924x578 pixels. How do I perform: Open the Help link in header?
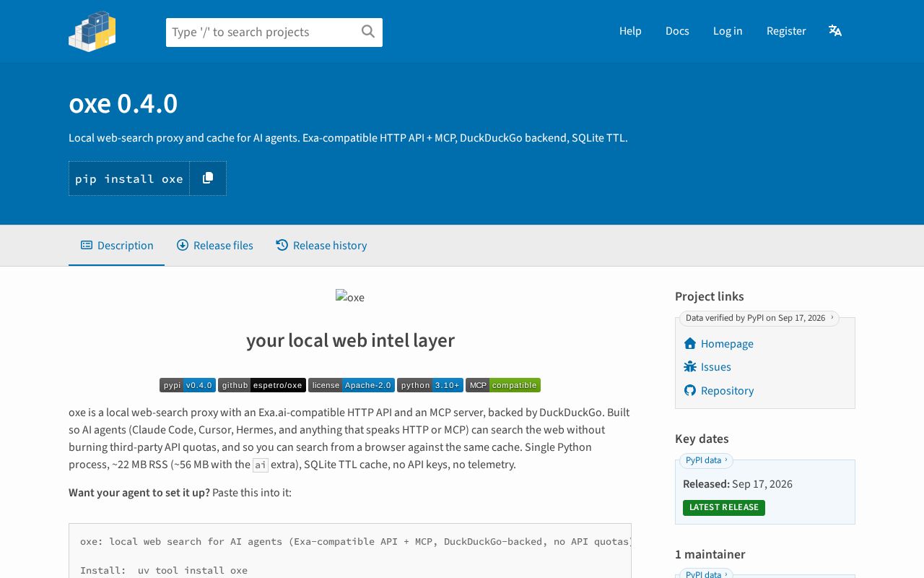point(630,30)
